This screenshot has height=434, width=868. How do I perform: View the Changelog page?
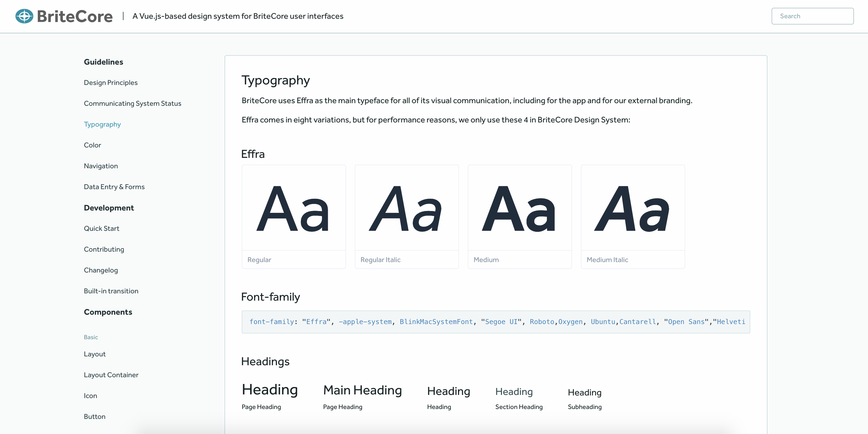101,270
